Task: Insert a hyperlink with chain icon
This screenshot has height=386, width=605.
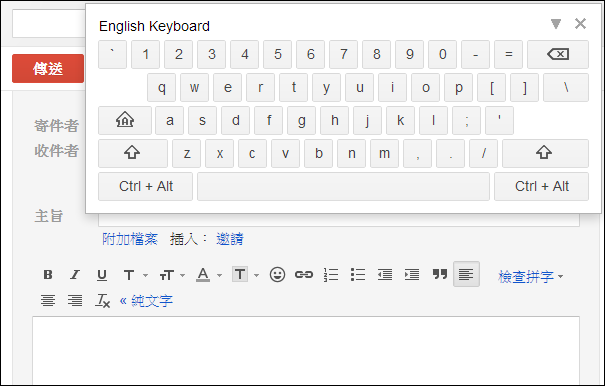Action: coord(304,274)
